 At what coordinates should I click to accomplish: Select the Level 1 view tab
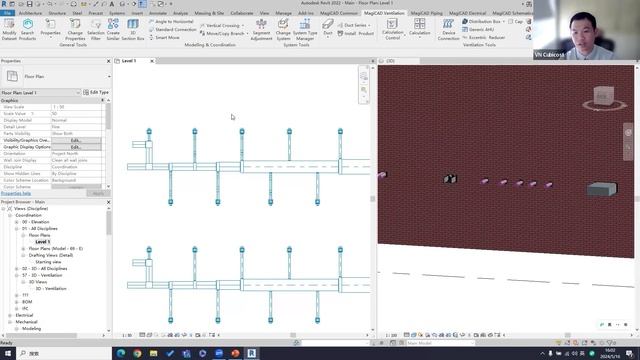[129, 61]
